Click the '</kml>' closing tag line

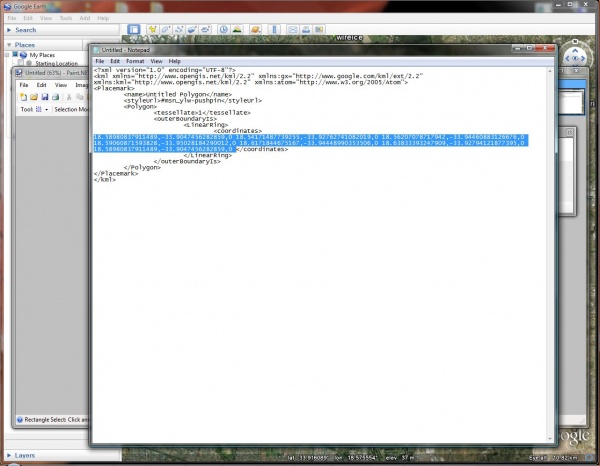[104, 179]
